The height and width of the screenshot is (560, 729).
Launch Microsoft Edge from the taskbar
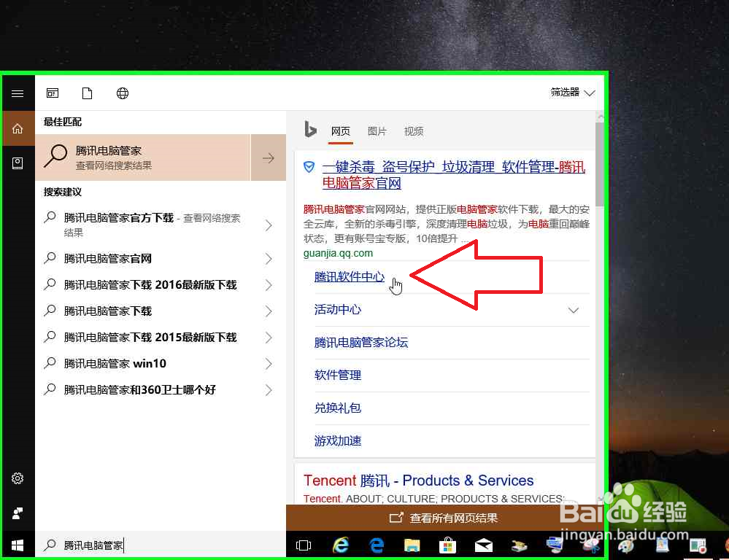(376, 545)
